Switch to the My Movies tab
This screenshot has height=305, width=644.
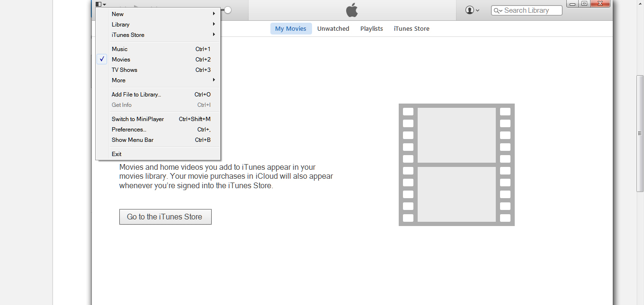(291, 29)
